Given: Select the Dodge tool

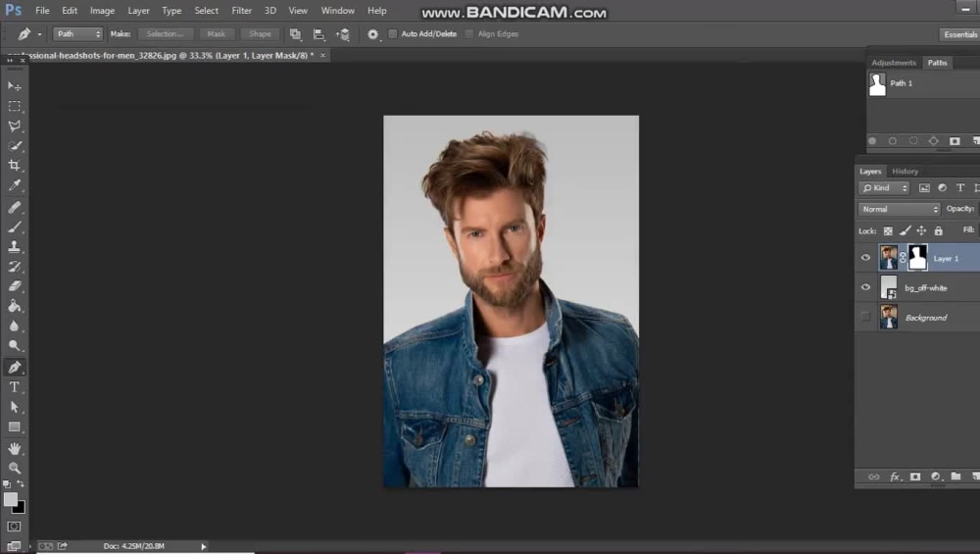Looking at the screenshot, I should click(x=14, y=345).
